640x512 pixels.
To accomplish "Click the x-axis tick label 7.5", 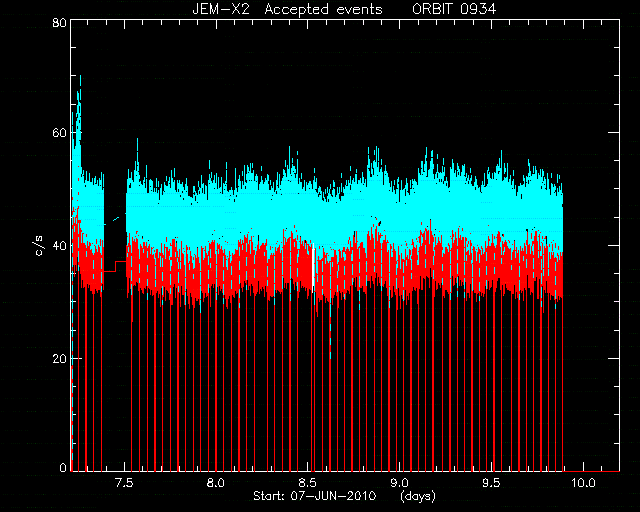I will (x=124, y=483).
